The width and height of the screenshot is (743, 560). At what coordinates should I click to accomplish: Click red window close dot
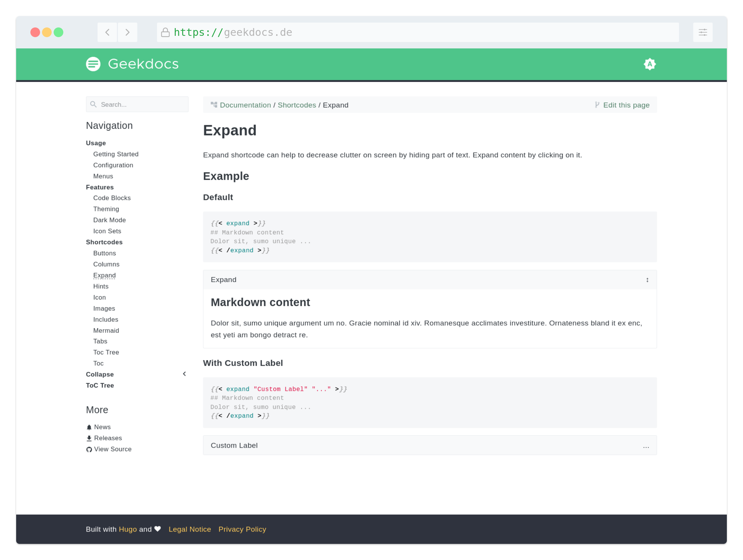click(35, 32)
